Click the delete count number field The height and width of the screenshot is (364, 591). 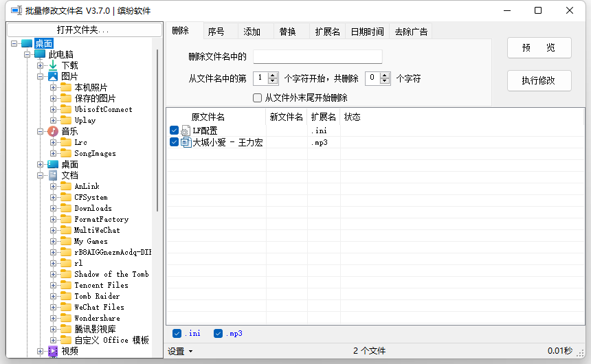[372, 78]
